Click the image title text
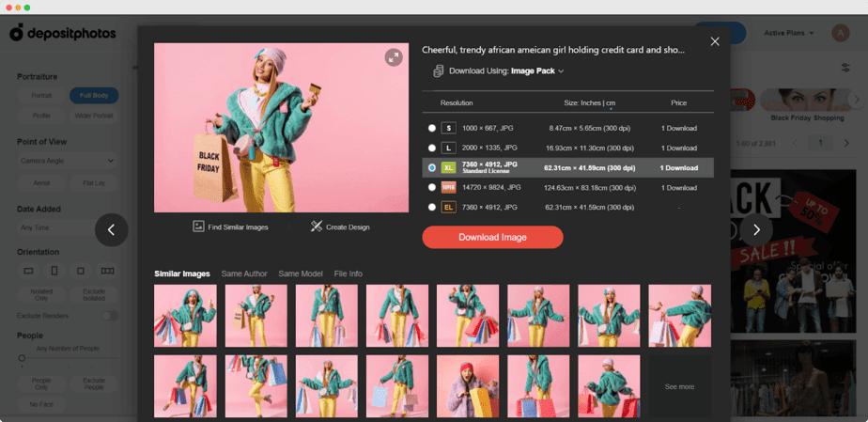Screen dimensions: 868x422 click(x=553, y=50)
